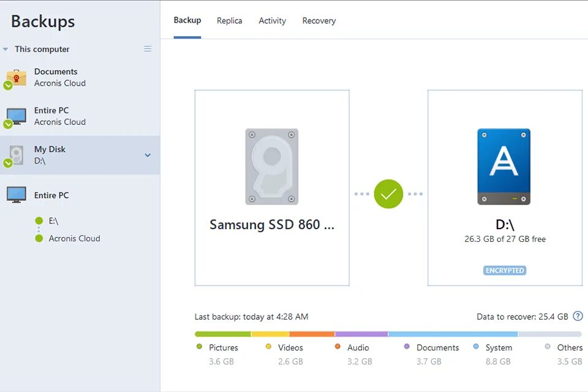This screenshot has width=588, height=392.
Task: Open the Replica tab
Action: click(229, 20)
